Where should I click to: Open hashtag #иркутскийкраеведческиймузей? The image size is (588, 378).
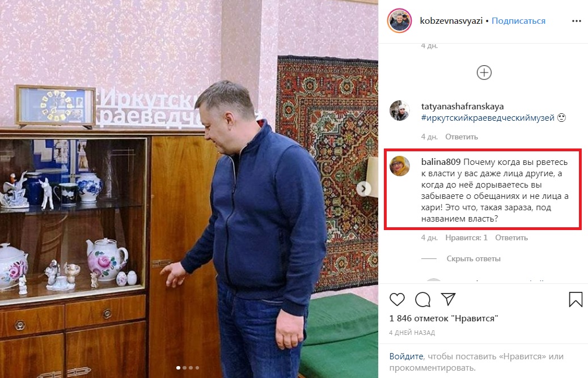tap(488, 118)
